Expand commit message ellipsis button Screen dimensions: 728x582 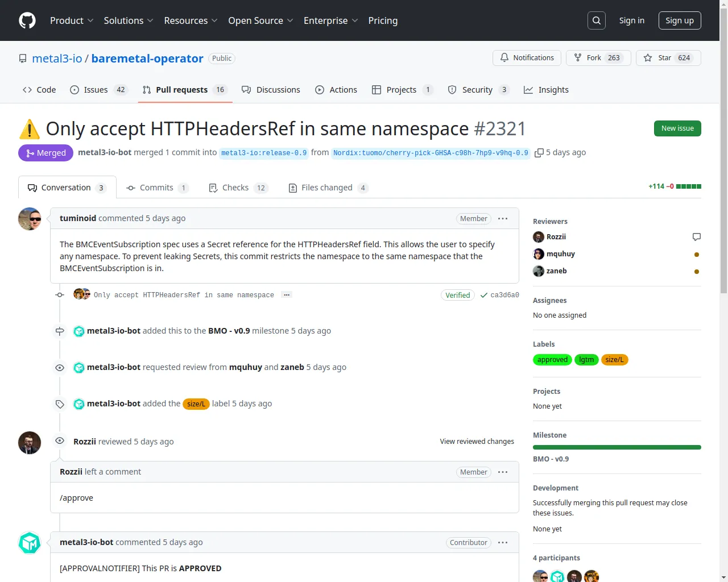tap(287, 295)
